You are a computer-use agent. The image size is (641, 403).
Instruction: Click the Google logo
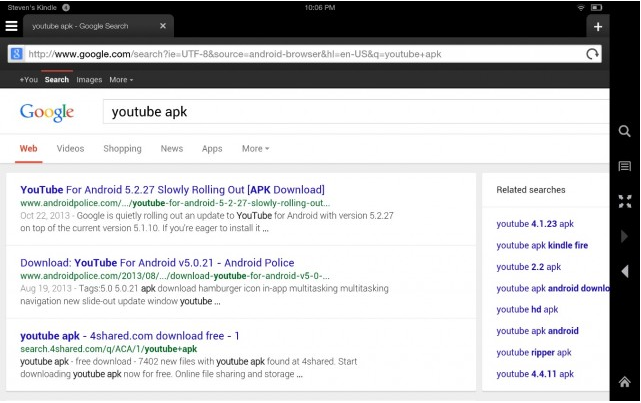(x=47, y=112)
